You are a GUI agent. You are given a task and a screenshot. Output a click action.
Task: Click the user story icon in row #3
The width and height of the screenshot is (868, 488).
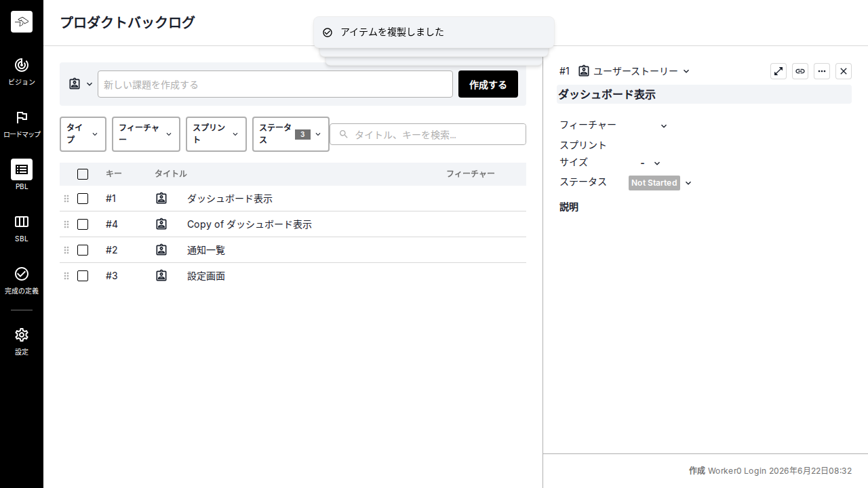[161, 276]
